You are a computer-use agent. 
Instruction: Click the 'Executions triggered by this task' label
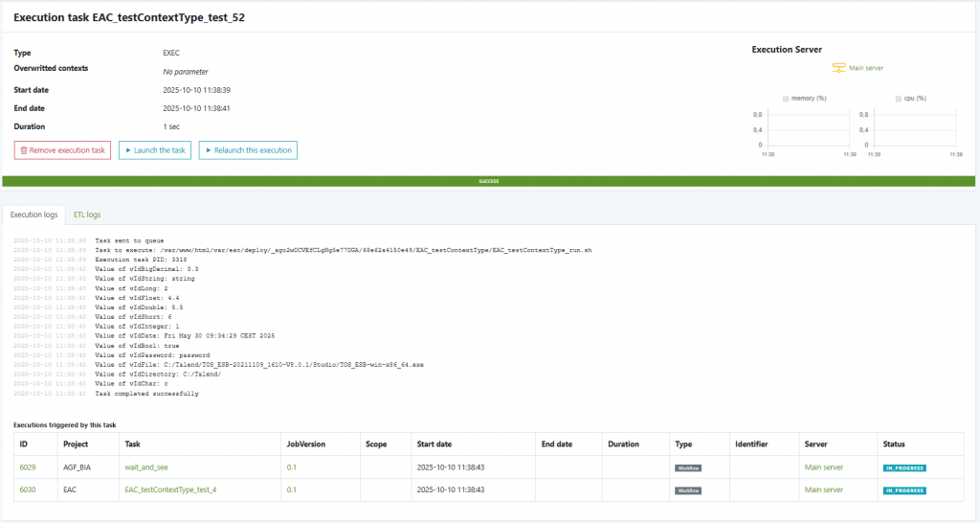tap(65, 425)
